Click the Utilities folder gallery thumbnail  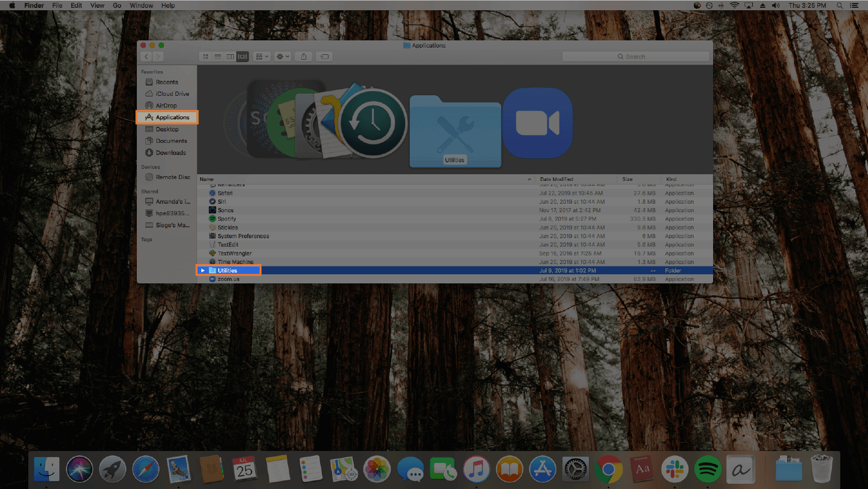(x=455, y=131)
